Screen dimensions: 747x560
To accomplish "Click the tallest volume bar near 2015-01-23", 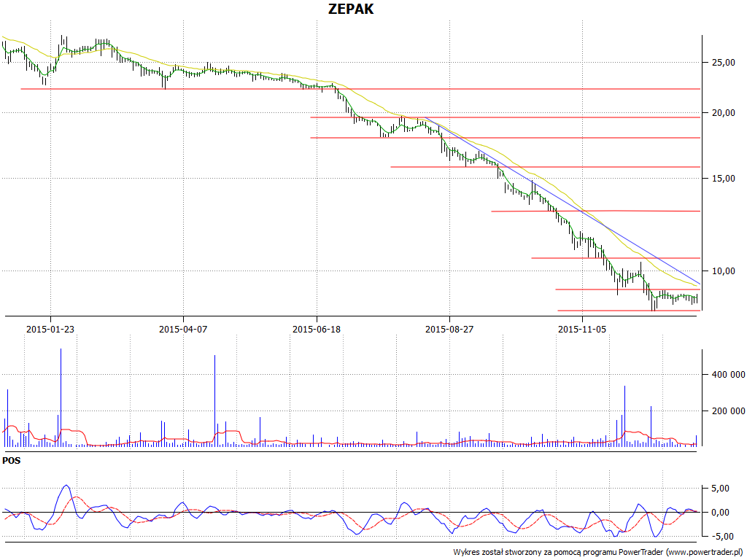I will [x=61, y=397].
